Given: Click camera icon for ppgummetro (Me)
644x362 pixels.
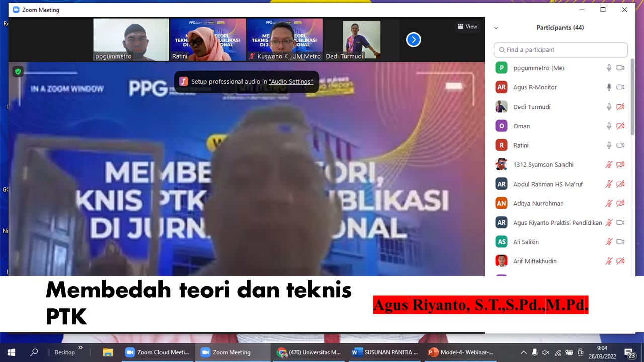Looking at the screenshot, I should pyautogui.click(x=620, y=68).
